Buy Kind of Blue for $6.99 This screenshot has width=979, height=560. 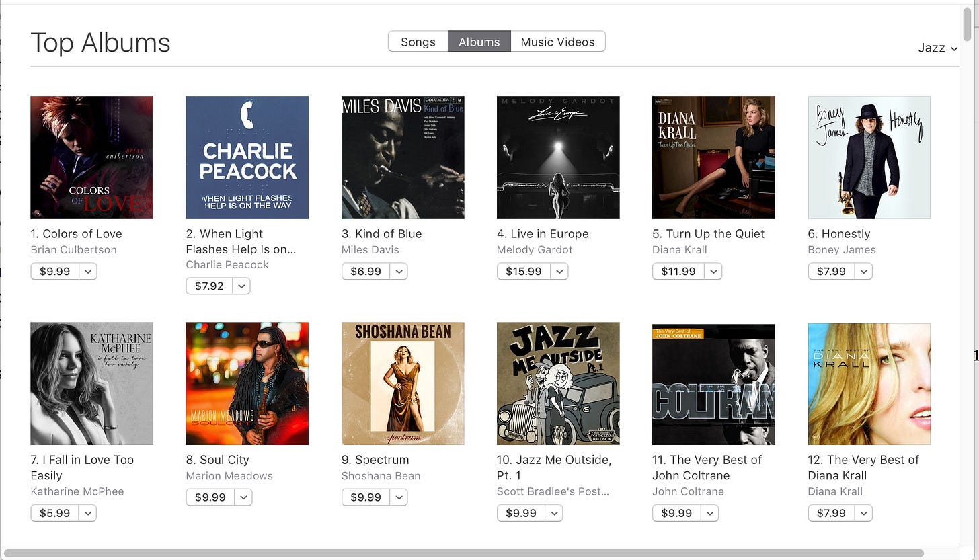(366, 271)
